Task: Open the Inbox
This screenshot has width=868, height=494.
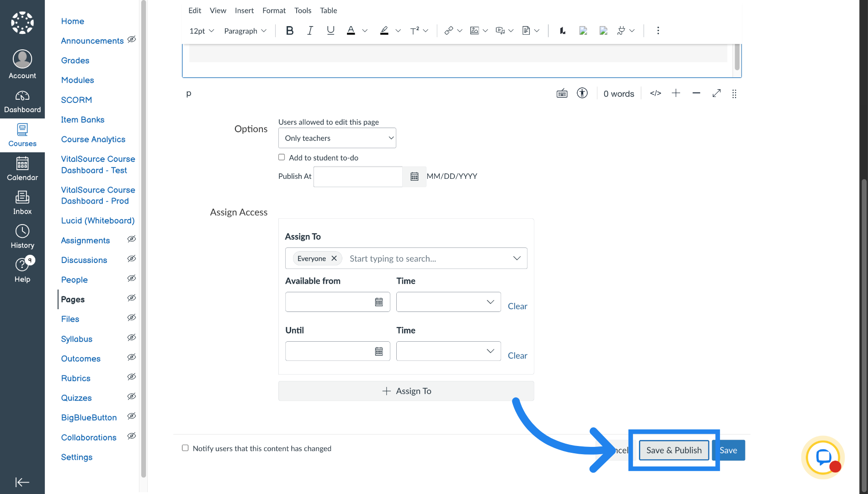Action: coord(22,203)
